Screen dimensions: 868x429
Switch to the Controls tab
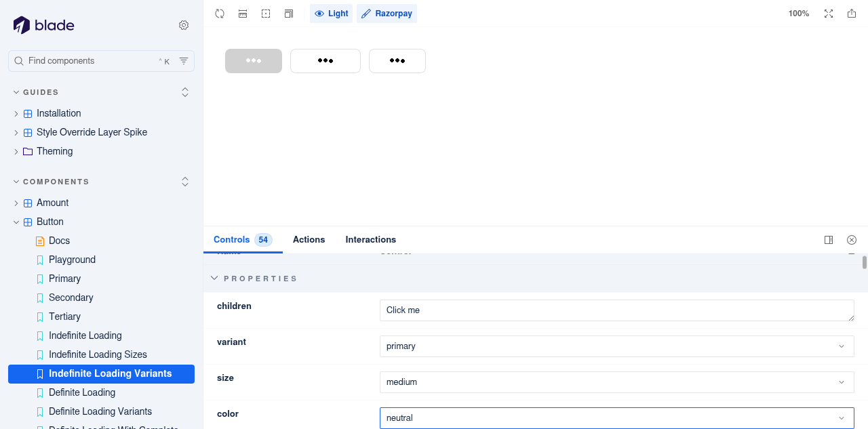pyautogui.click(x=243, y=240)
